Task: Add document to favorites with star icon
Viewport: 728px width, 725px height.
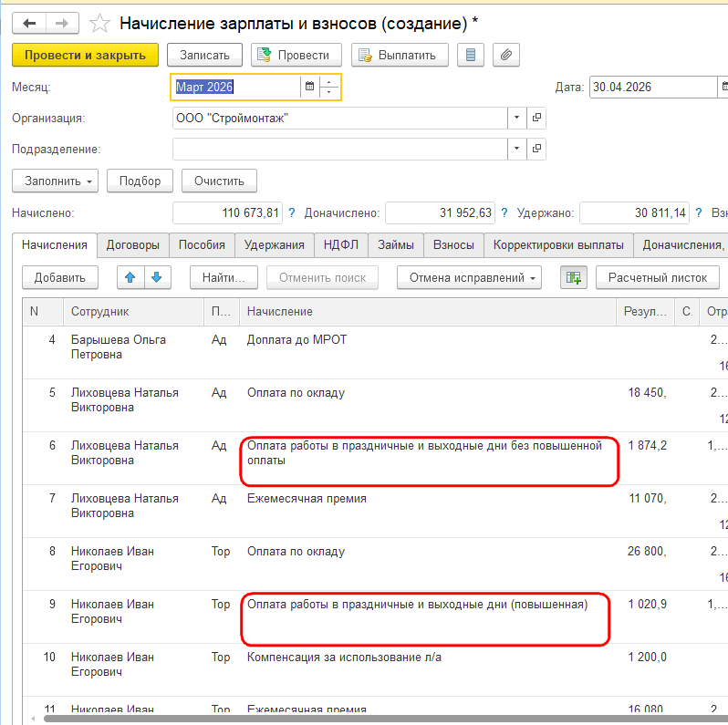Action: click(99, 23)
